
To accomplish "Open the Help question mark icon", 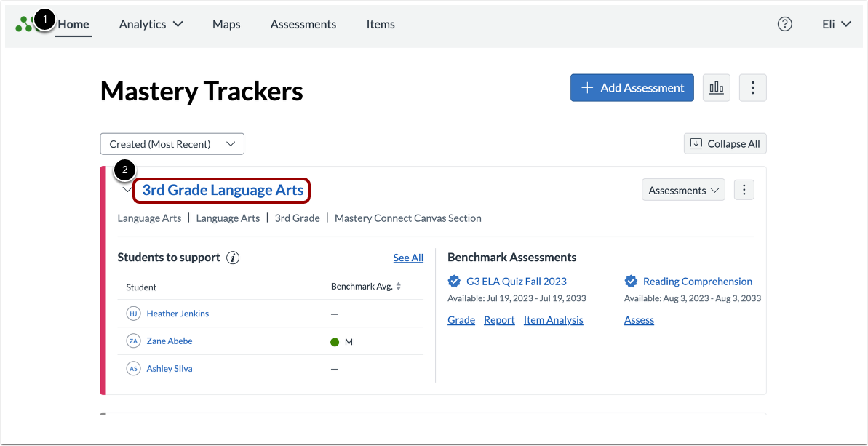I will tap(784, 24).
